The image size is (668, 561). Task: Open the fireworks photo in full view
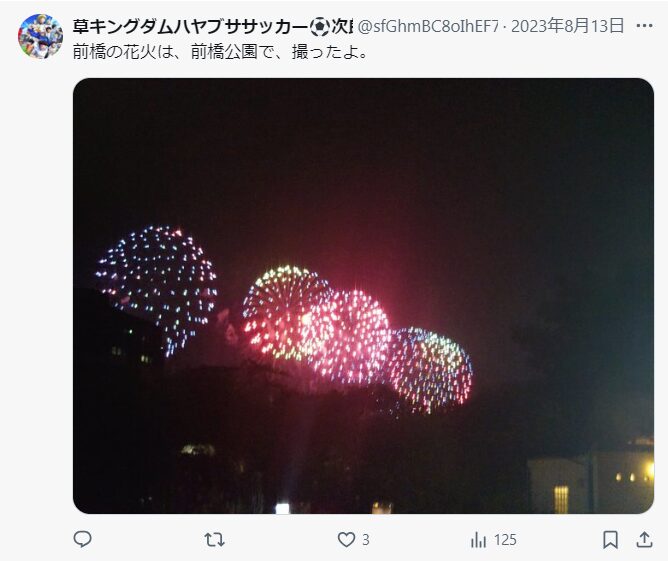point(363,296)
